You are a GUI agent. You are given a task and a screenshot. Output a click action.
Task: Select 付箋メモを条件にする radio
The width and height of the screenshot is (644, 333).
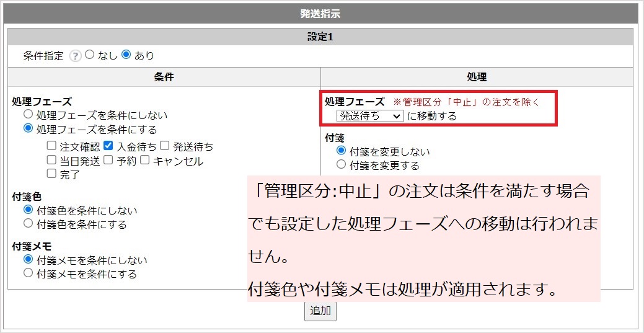(28, 273)
